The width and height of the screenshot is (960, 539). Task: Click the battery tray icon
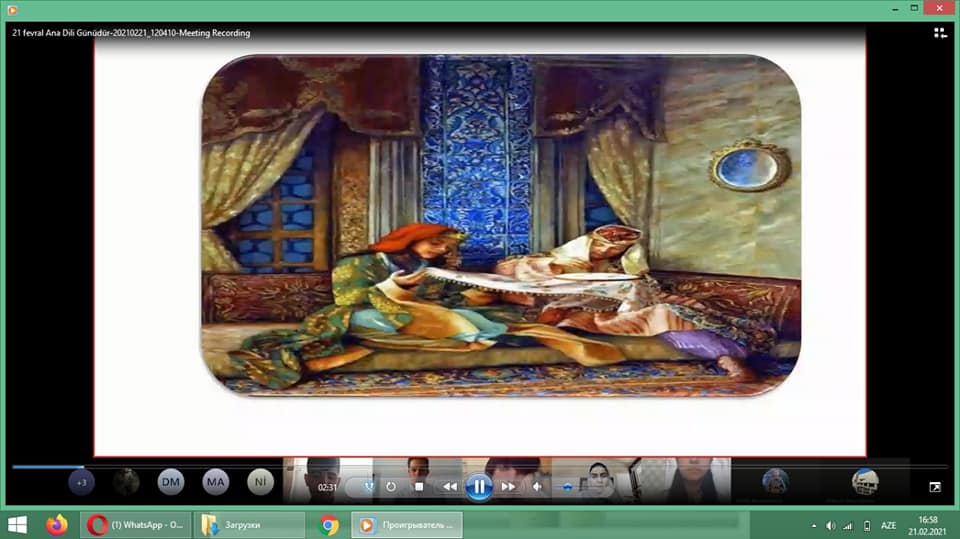click(x=866, y=526)
